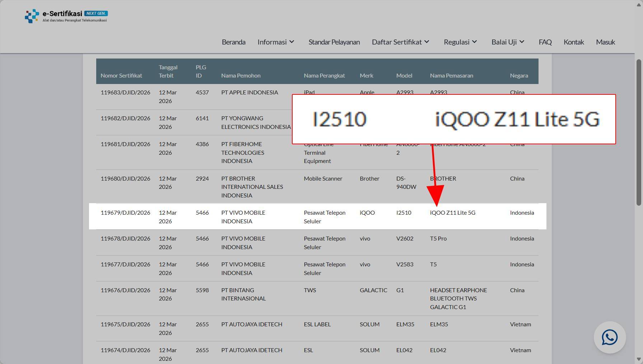
Task: Select certificate number 119674/DJID/2026
Action: point(125,350)
